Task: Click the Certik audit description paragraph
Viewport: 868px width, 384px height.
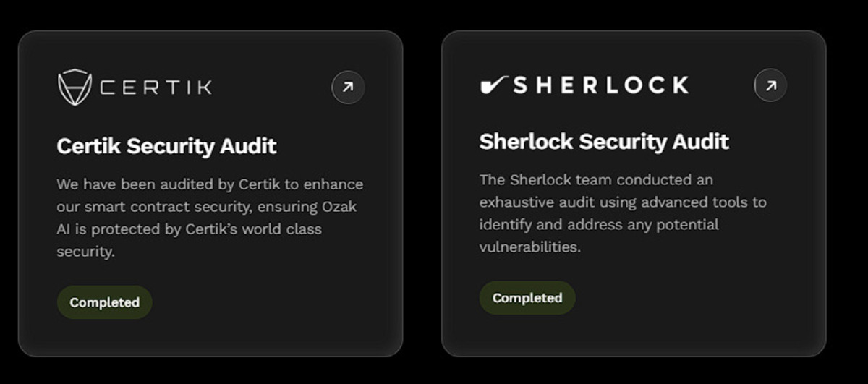Action: click(208, 218)
